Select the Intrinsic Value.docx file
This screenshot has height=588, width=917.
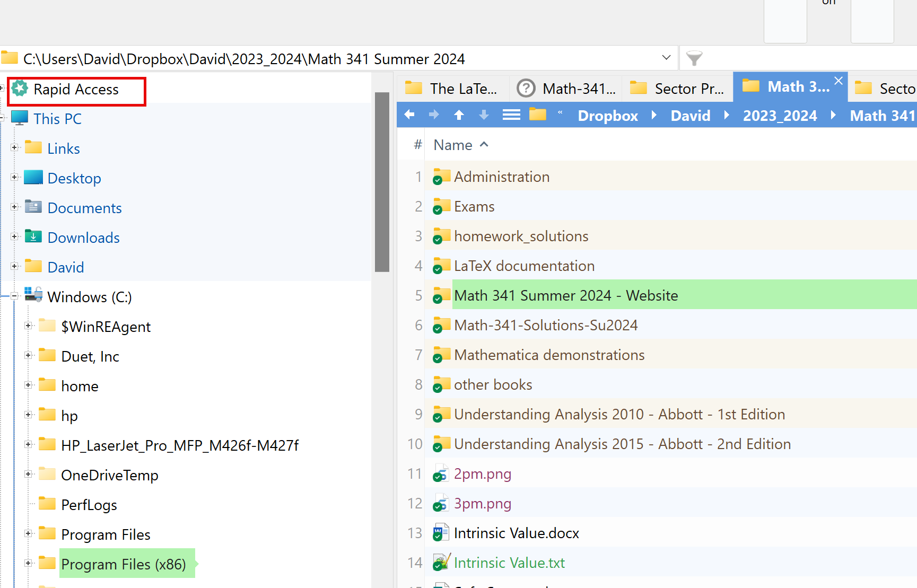pos(516,533)
